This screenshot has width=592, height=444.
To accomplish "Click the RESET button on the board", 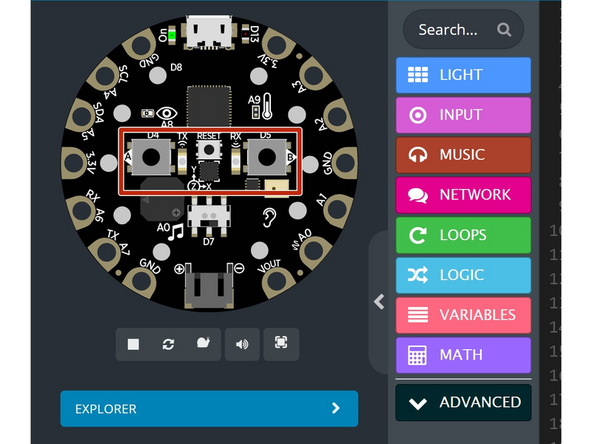I will point(209,150).
